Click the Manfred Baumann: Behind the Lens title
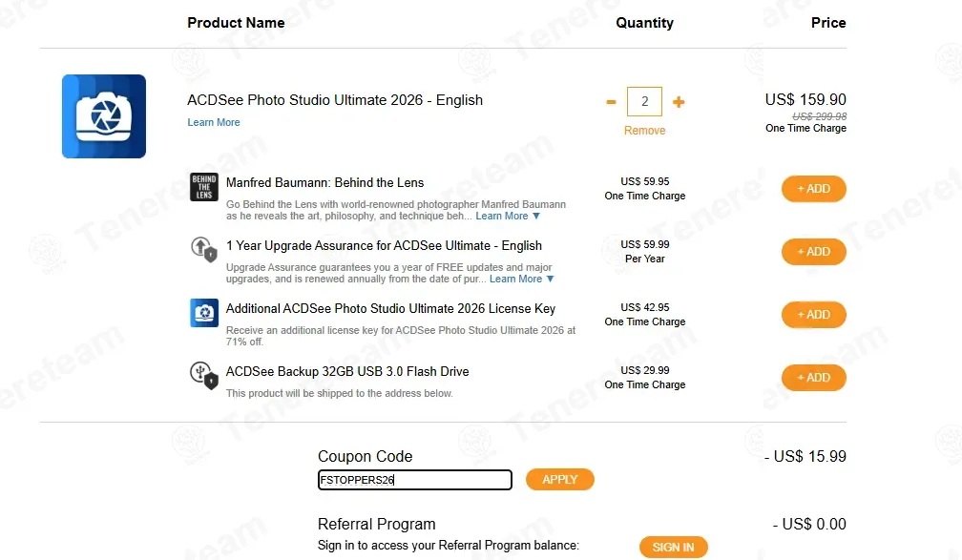962x560 pixels. click(324, 183)
